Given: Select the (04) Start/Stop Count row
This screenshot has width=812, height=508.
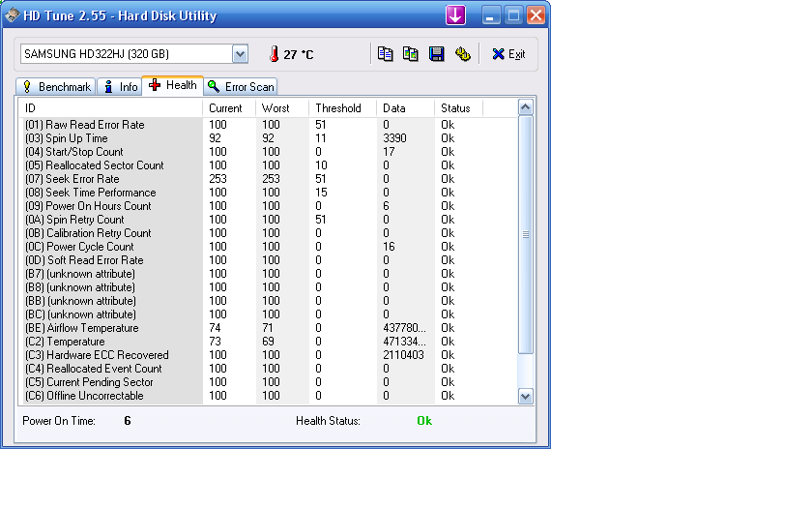Looking at the screenshot, I should [268, 151].
